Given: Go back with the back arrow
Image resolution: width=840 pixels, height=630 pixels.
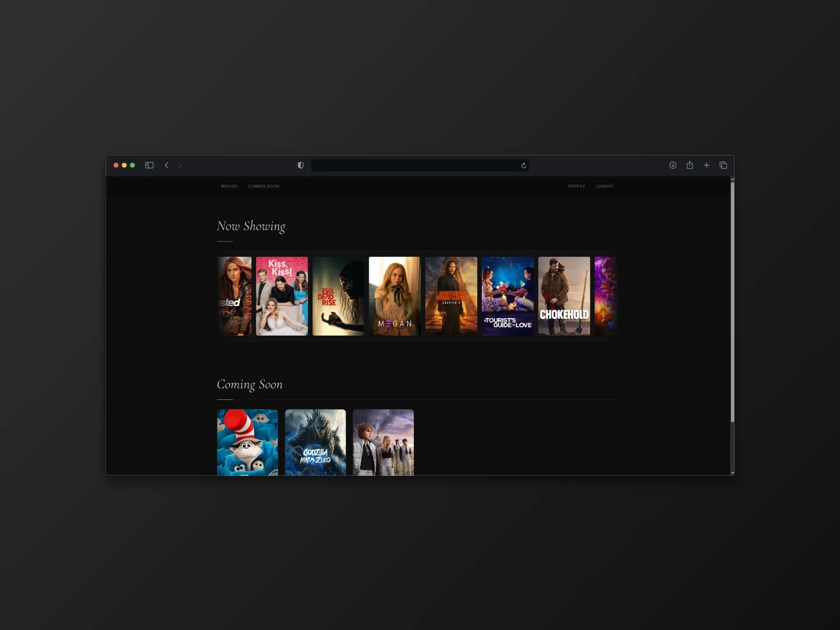Looking at the screenshot, I should pyautogui.click(x=167, y=165).
